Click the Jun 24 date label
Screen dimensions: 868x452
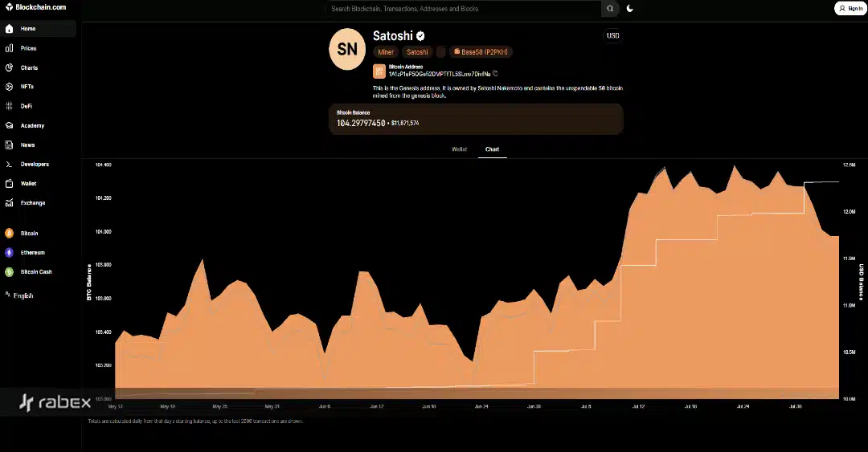pyautogui.click(x=481, y=406)
